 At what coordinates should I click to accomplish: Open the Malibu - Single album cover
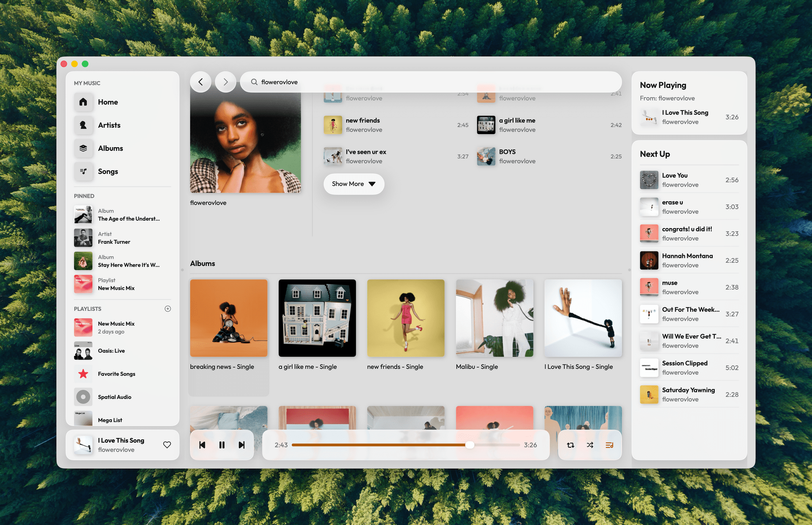494,318
